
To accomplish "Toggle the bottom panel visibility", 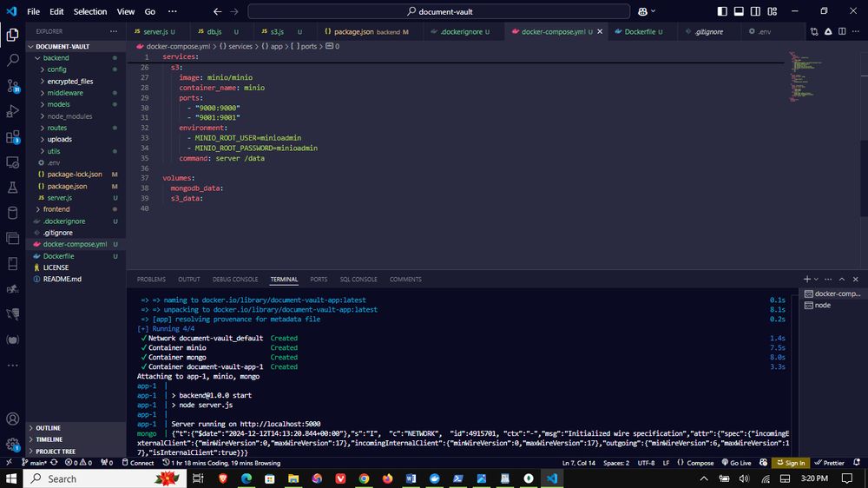I will (x=740, y=11).
